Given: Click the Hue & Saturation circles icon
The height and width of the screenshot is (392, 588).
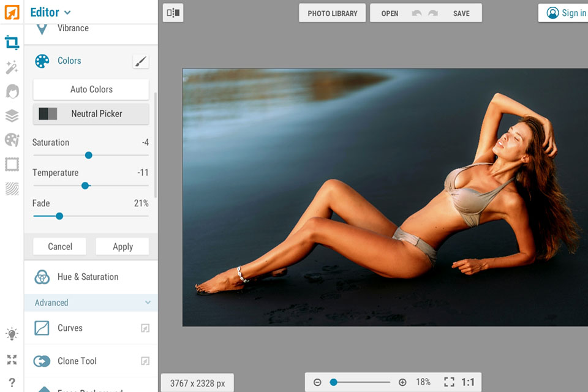Looking at the screenshot, I should [x=42, y=277].
